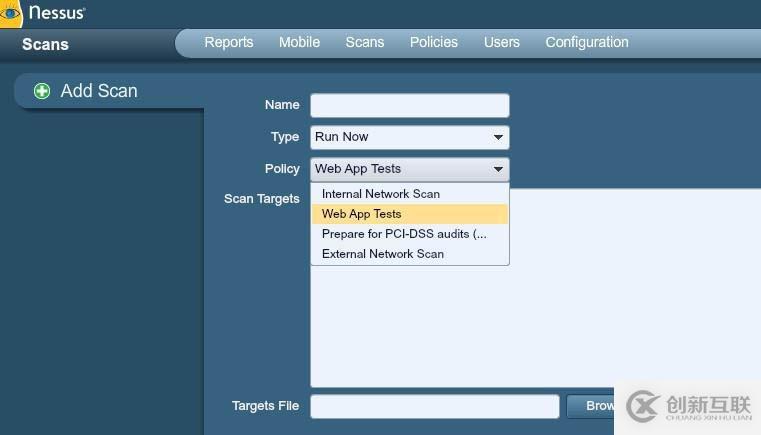The image size is (761, 435).
Task: Click the green plus Add Scan icon
Action: click(42, 91)
